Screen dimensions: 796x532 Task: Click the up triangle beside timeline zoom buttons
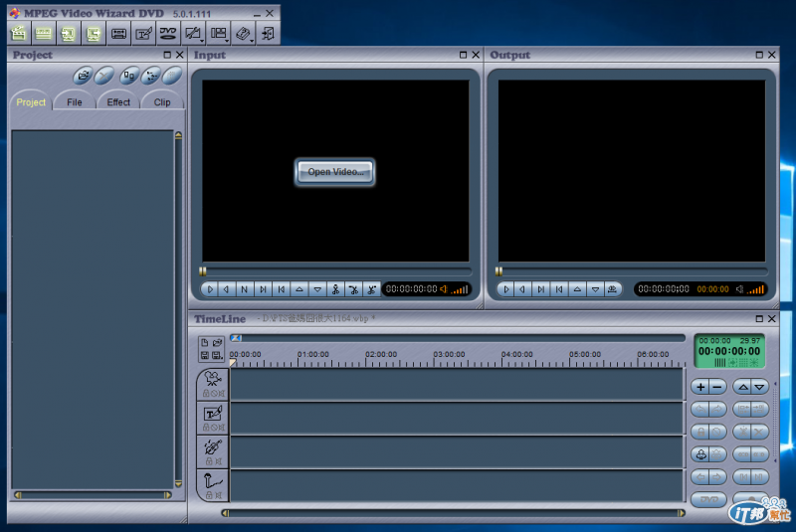tap(743, 388)
